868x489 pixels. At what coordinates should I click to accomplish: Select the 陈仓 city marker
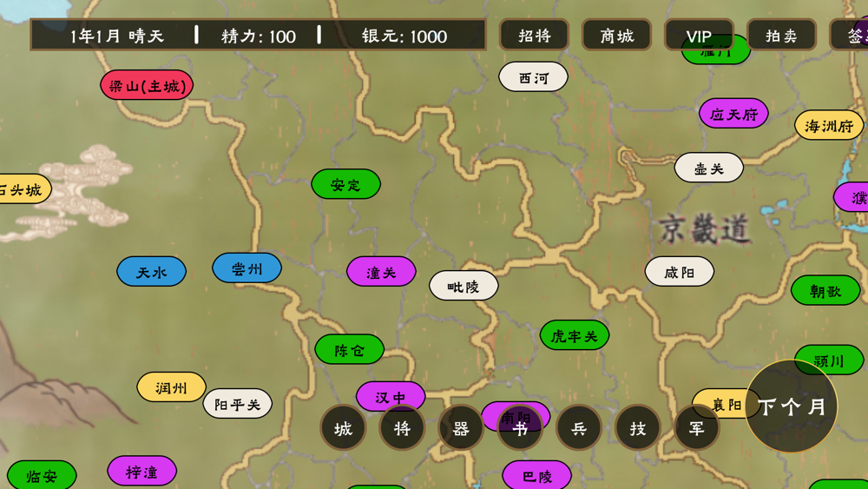[x=349, y=349]
